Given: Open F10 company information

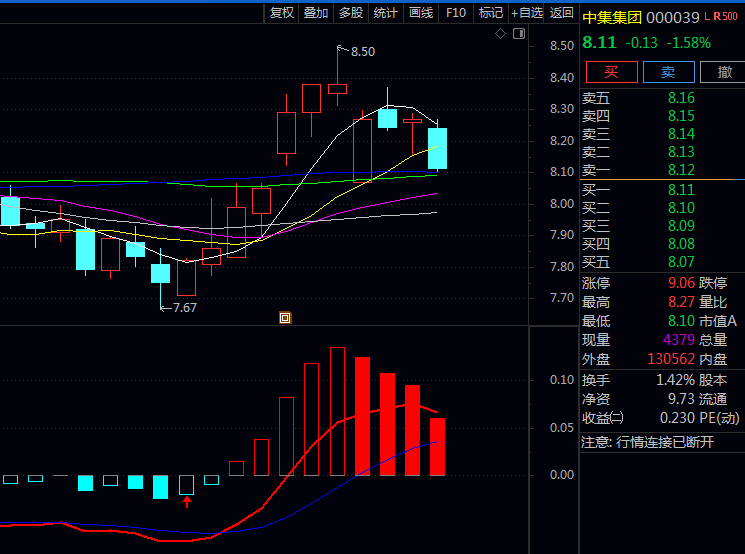Looking at the screenshot, I should pyautogui.click(x=456, y=12).
